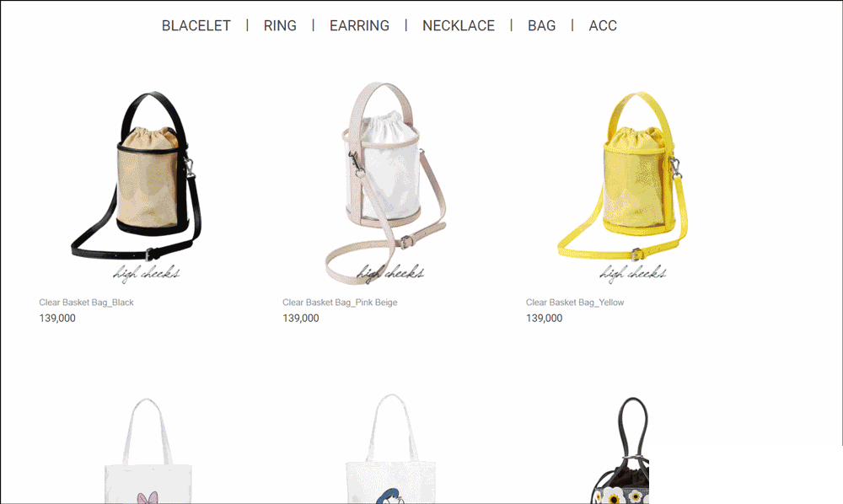Open the Clear Basket Bag_Yellow product link
This screenshot has width=843, height=504.
(575, 303)
